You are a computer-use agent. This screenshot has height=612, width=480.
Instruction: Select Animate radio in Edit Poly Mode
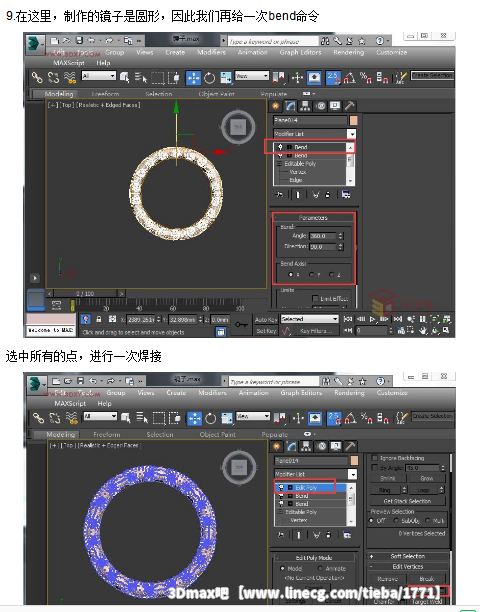[x=320, y=568]
